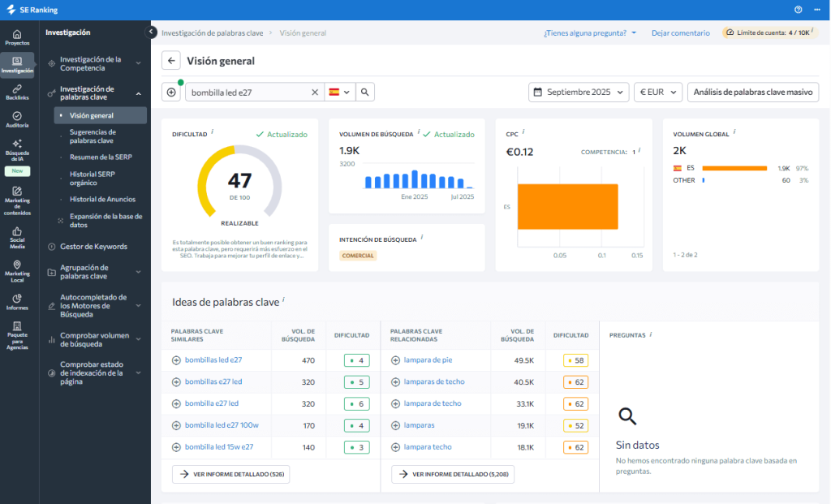Open Marketing de contenidos sidebar icon
Viewport: 831px width, 504px height.
[17, 200]
